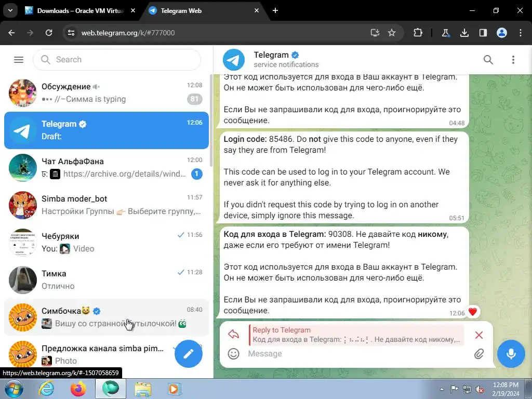Screen dimensions: 532x399
Task: Select the Telegram service chat in list
Action: pyautogui.click(x=106, y=130)
